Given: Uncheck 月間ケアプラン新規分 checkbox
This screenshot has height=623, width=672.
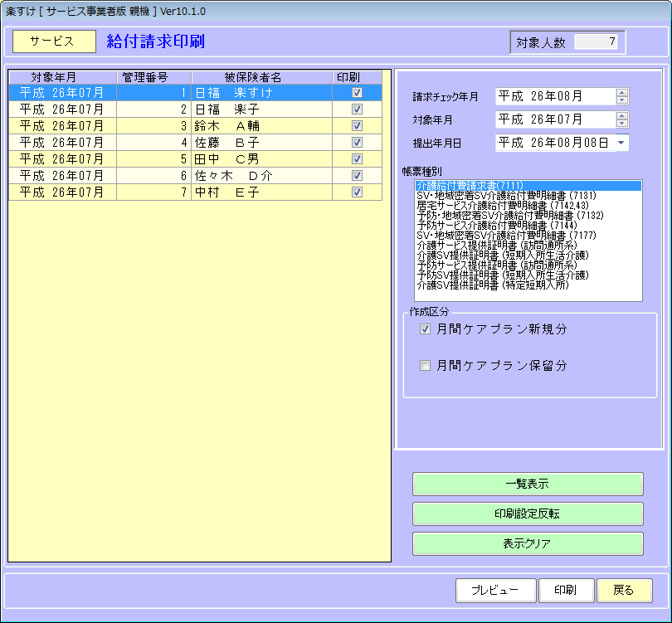Looking at the screenshot, I should pyautogui.click(x=425, y=329).
